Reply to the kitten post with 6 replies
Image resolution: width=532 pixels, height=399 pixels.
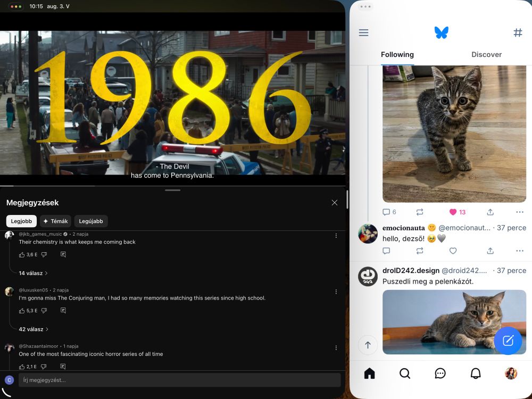(x=389, y=212)
